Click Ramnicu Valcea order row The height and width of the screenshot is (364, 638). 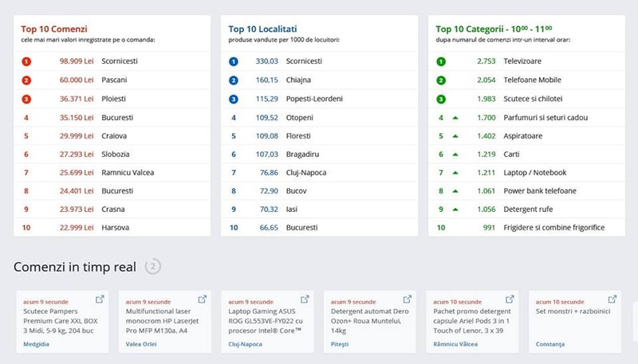tap(112, 172)
